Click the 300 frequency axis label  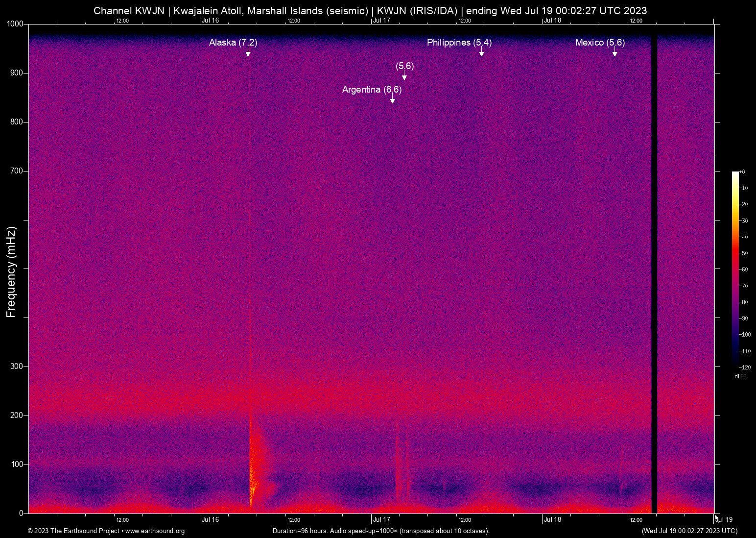17,367
